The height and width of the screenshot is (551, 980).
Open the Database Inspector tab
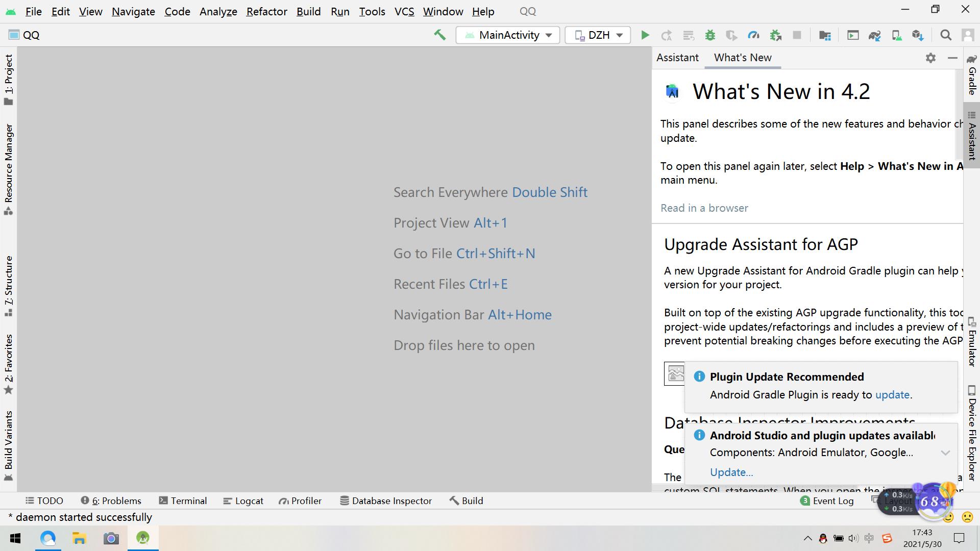[386, 500]
